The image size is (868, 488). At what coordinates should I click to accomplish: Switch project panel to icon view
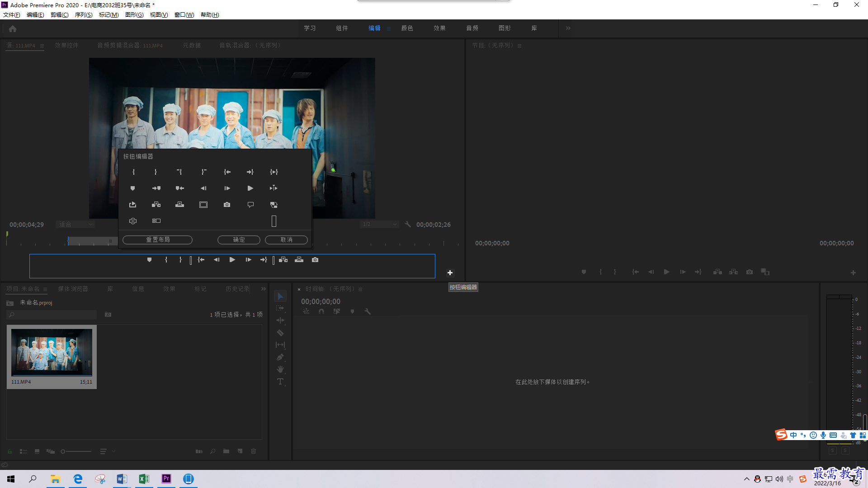(x=37, y=451)
